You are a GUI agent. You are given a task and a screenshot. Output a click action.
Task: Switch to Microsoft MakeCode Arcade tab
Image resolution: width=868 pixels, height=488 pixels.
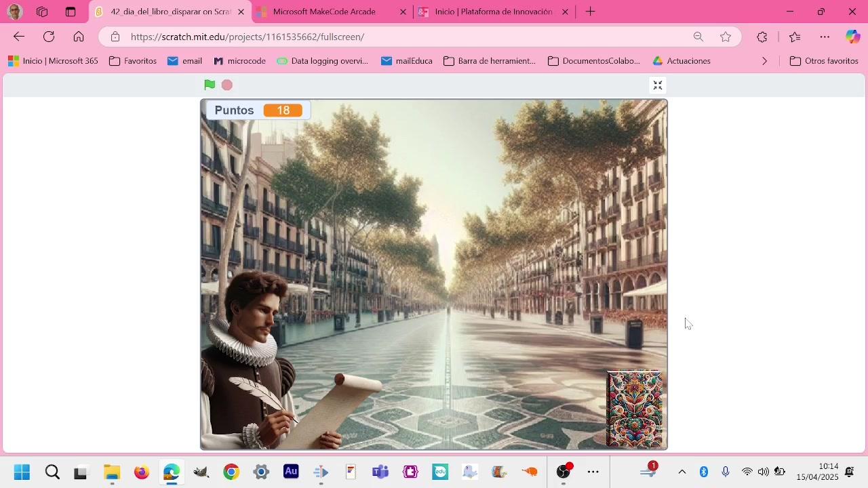pos(324,12)
